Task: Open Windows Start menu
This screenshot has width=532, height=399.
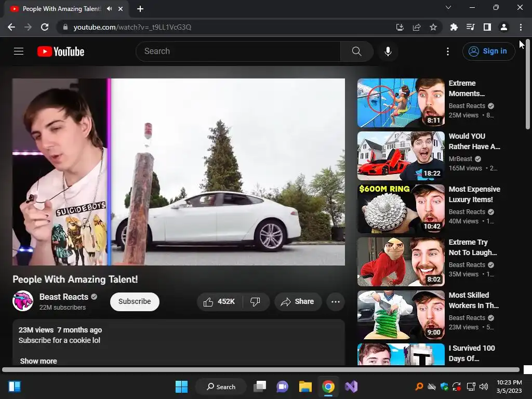Action: (x=181, y=387)
